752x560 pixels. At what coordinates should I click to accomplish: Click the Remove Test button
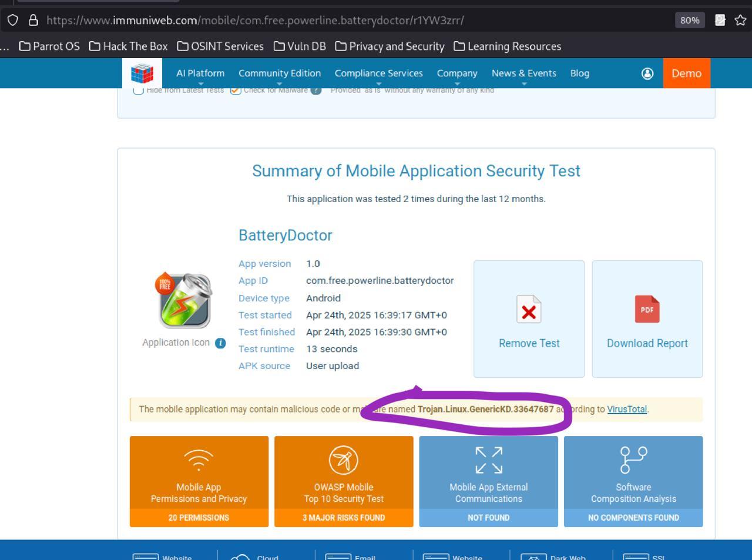[529, 319]
